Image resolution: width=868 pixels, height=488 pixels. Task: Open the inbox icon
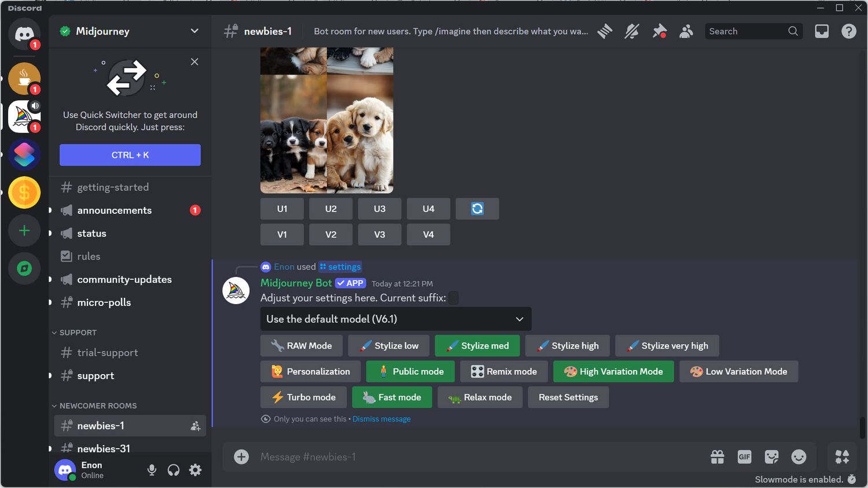[x=822, y=31]
